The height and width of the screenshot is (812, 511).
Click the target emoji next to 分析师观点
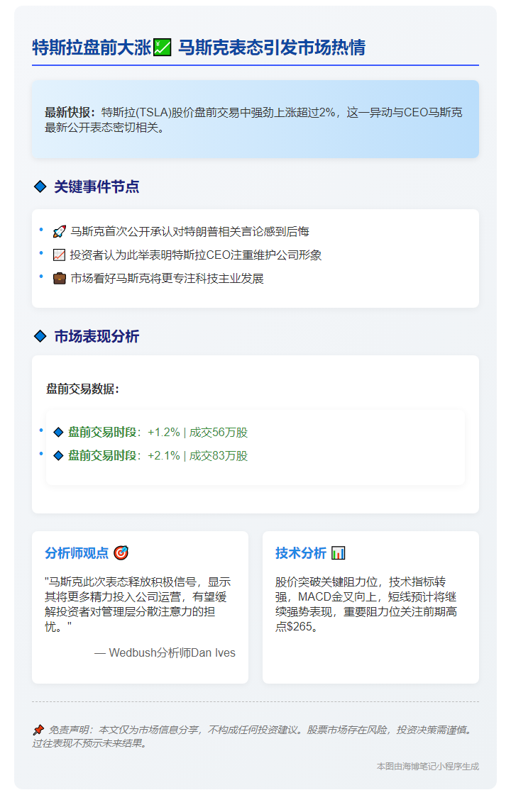[x=121, y=552]
